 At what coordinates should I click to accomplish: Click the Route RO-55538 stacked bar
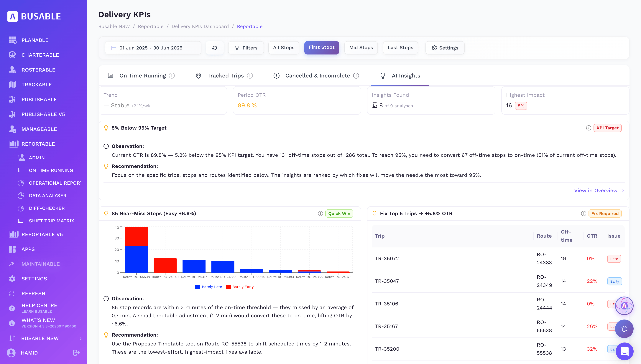(136, 249)
